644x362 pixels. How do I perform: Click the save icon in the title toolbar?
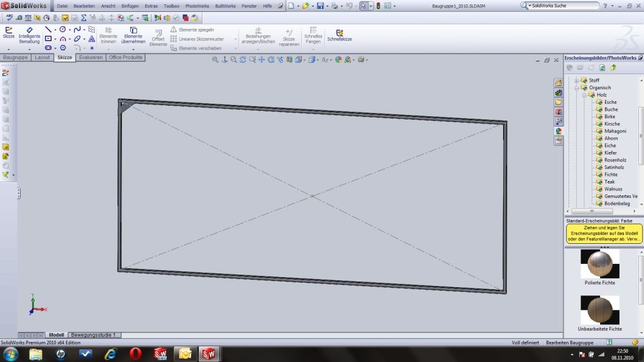pyautogui.click(x=320, y=6)
